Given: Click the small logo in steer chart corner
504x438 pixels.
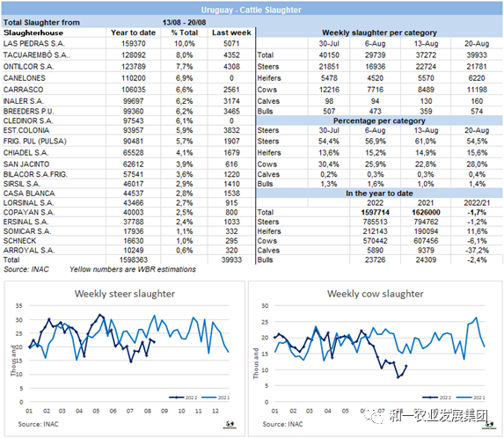Looking at the screenshot, I should click(230, 425).
